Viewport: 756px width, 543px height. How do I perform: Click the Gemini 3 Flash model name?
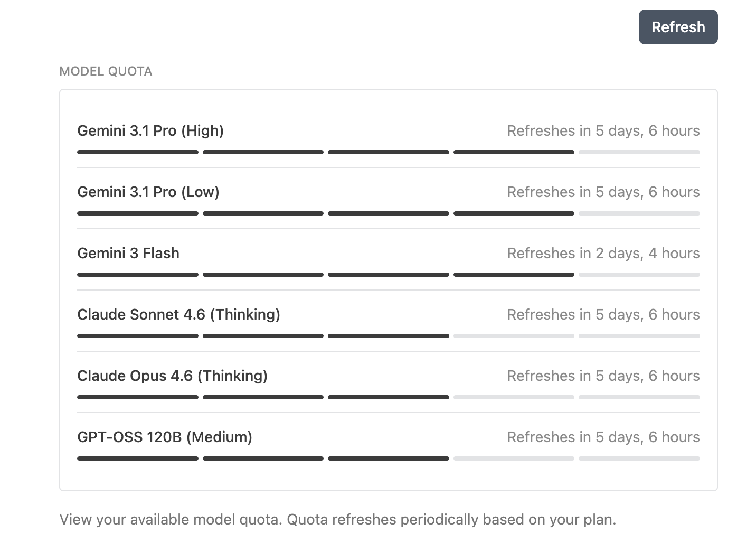click(128, 253)
